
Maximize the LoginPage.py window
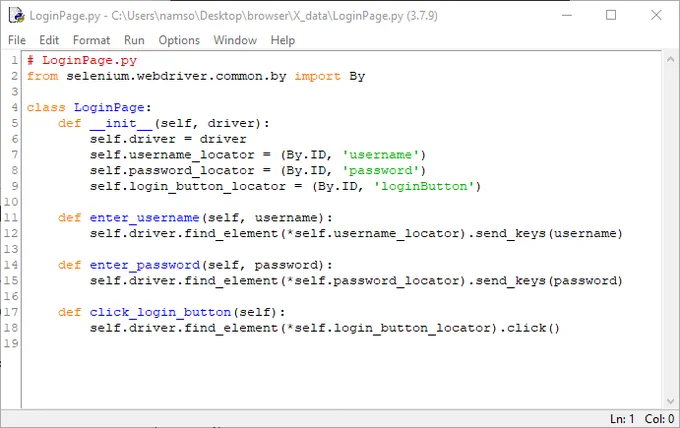click(x=611, y=15)
